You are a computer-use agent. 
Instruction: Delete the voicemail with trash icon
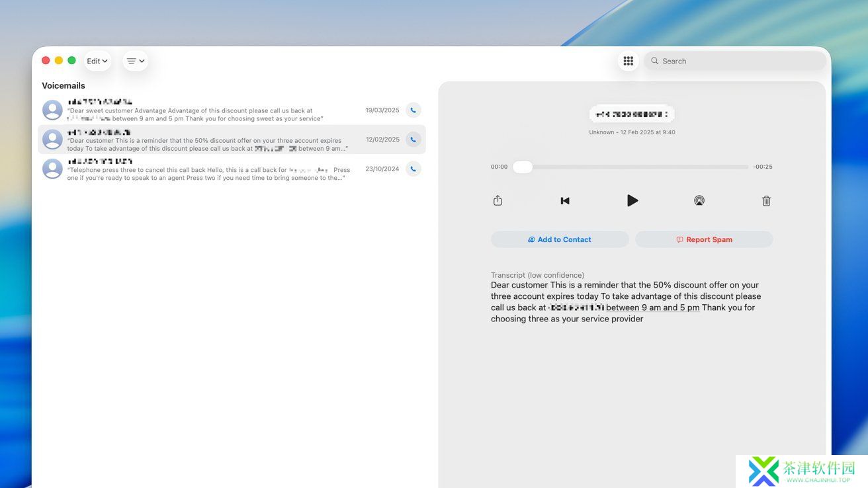[x=766, y=200]
